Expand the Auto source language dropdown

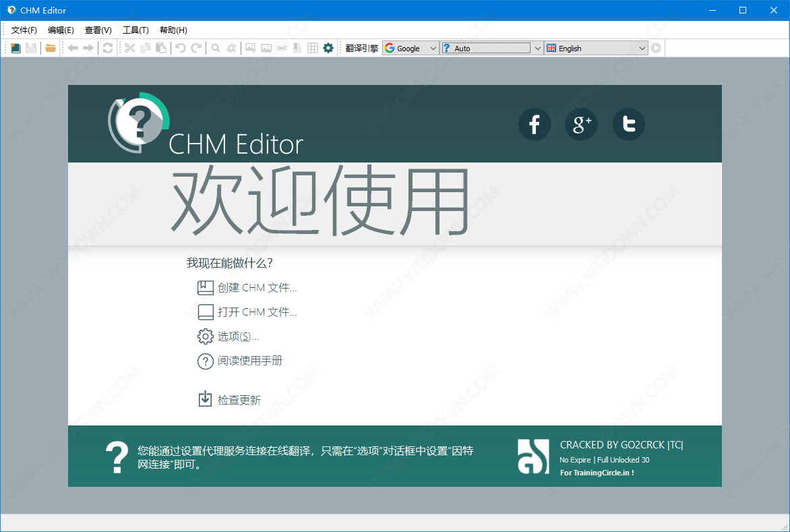537,48
